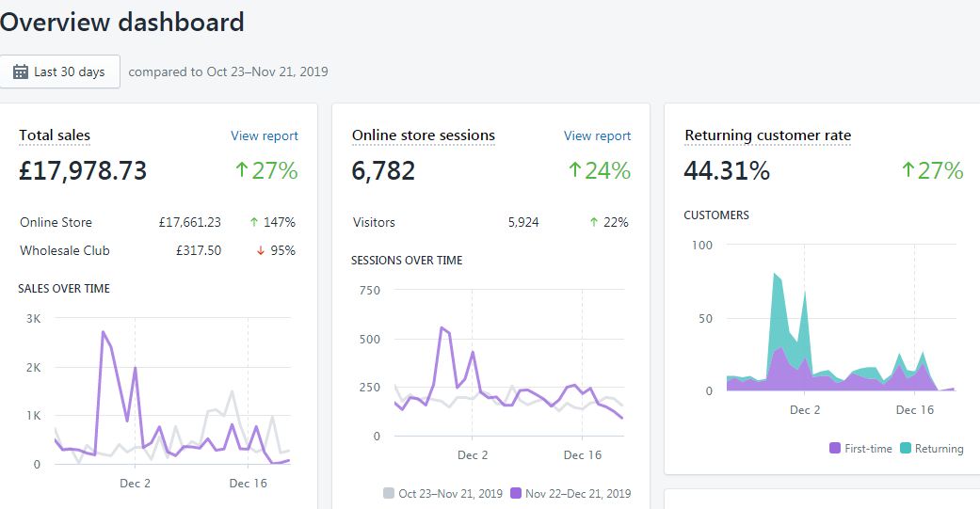Open View report link for Online store sessions

598,135
